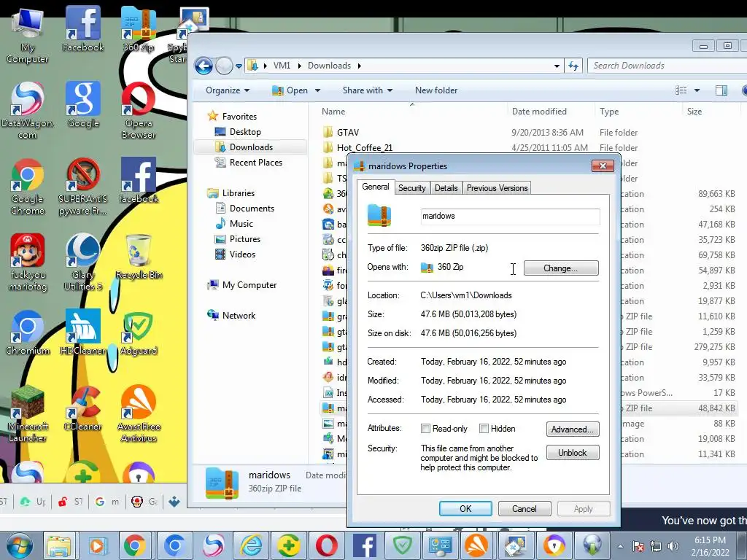This screenshot has width=747, height=560.
Task: Tick the Read-only attribute checkbox
Action: click(426, 429)
